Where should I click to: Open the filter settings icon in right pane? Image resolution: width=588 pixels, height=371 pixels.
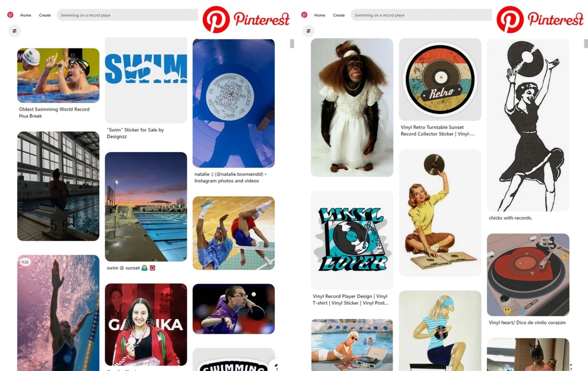click(309, 31)
